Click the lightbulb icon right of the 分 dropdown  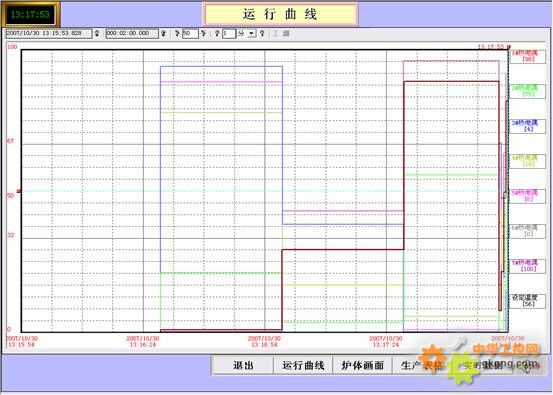pos(262,34)
